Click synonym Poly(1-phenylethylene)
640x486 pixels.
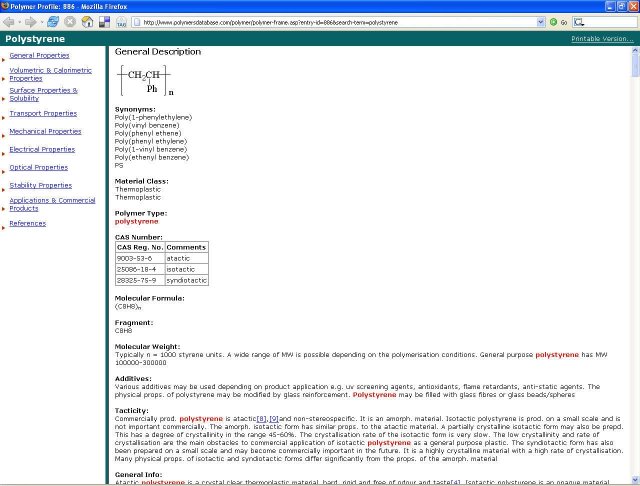pyautogui.click(x=153, y=117)
